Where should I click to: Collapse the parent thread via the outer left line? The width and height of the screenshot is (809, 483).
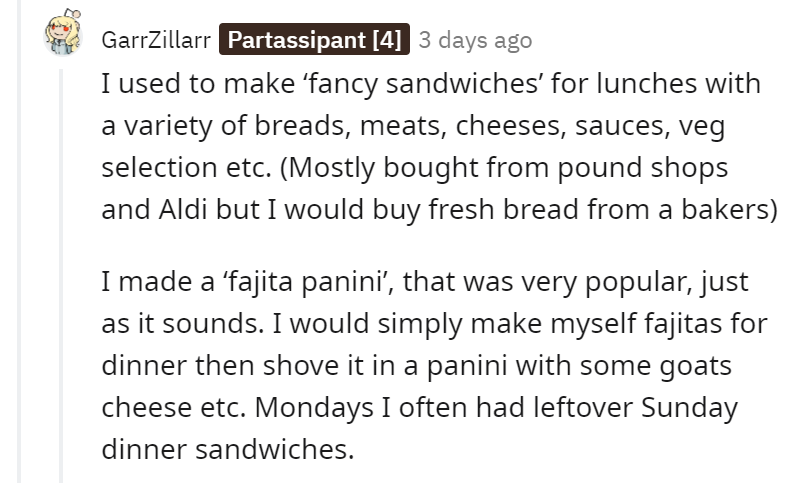(20, 242)
